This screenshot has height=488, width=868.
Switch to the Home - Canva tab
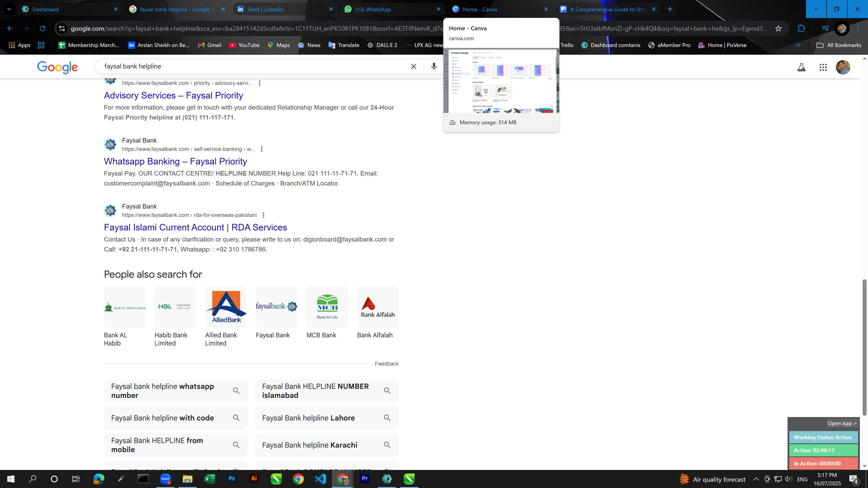[x=500, y=9]
